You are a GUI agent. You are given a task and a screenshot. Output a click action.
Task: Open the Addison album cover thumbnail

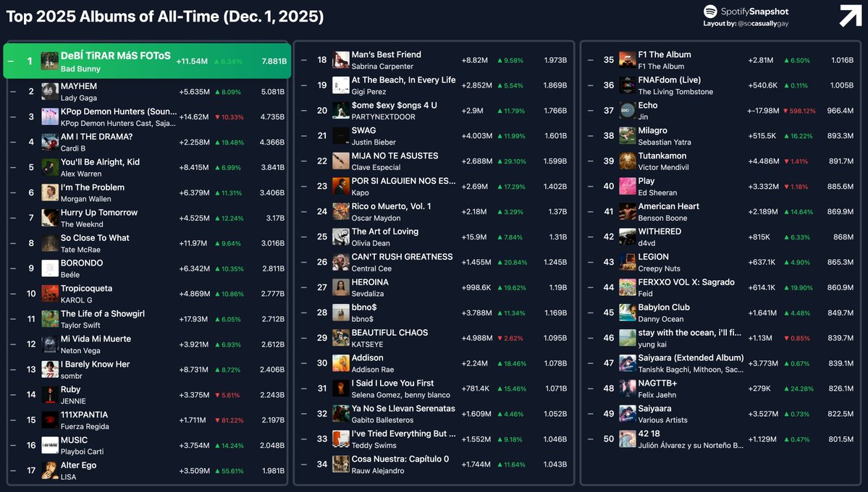(341, 364)
